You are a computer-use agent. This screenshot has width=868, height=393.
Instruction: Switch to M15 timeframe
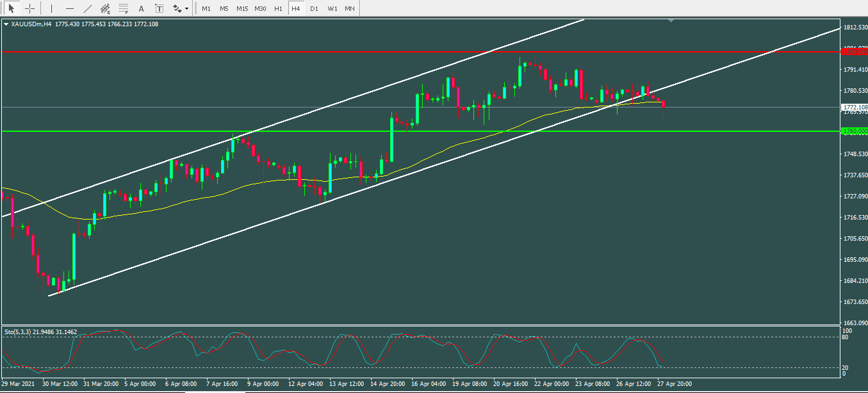click(242, 9)
